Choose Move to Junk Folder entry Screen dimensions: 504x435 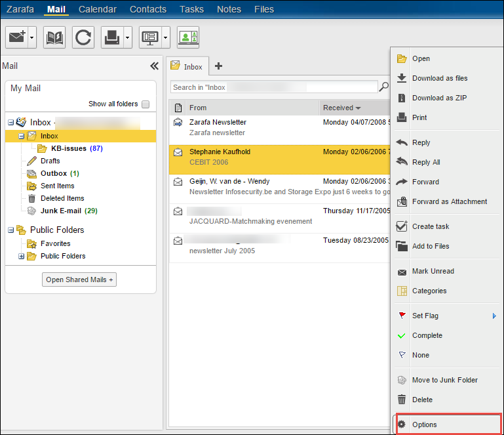pos(447,380)
